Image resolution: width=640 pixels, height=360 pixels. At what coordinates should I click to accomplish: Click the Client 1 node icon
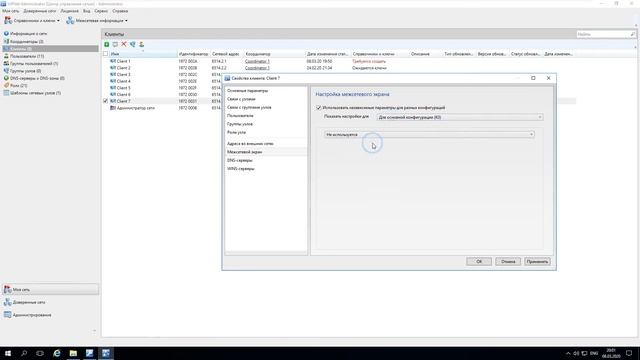[x=113, y=61]
